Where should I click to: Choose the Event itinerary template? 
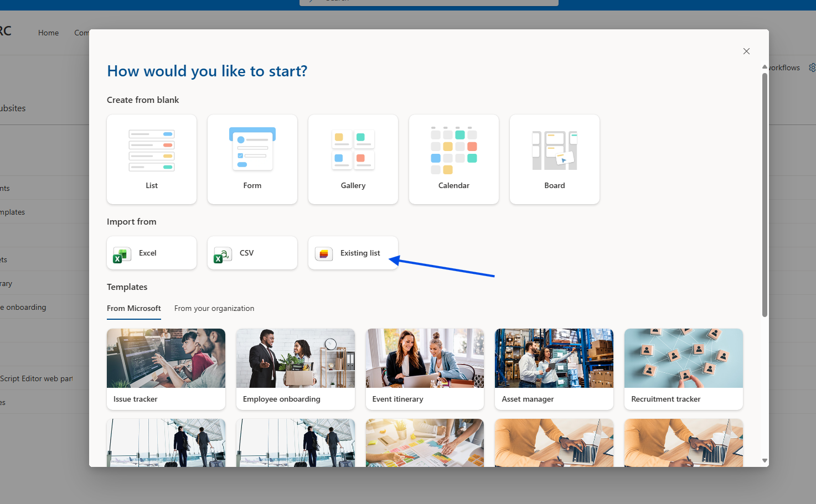[x=425, y=369]
